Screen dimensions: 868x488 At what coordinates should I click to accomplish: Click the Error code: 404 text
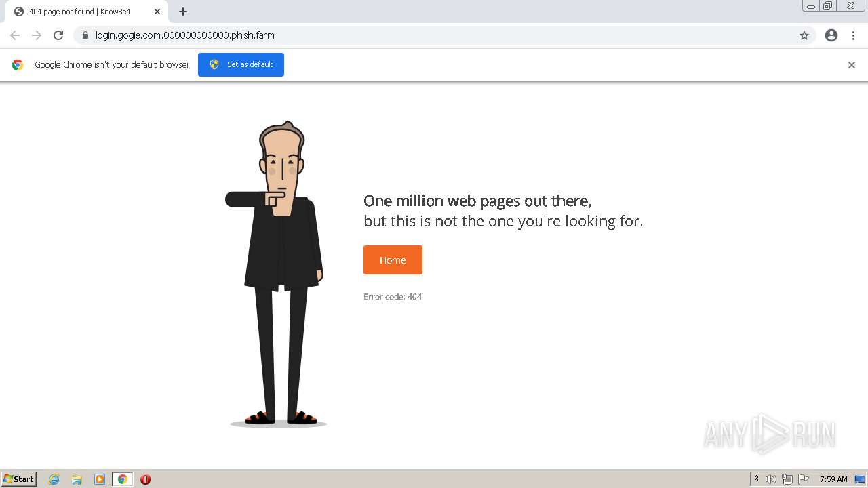click(393, 297)
